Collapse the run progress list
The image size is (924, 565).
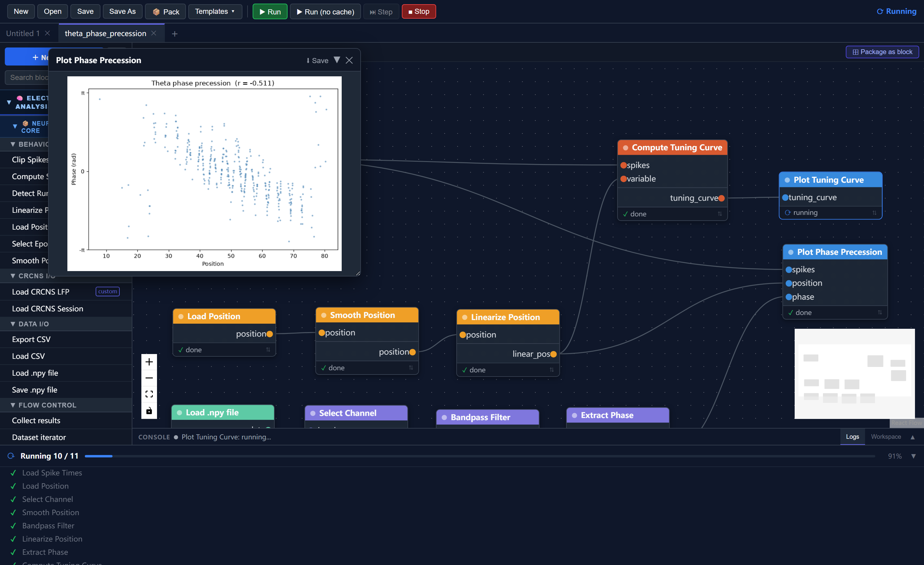point(913,456)
